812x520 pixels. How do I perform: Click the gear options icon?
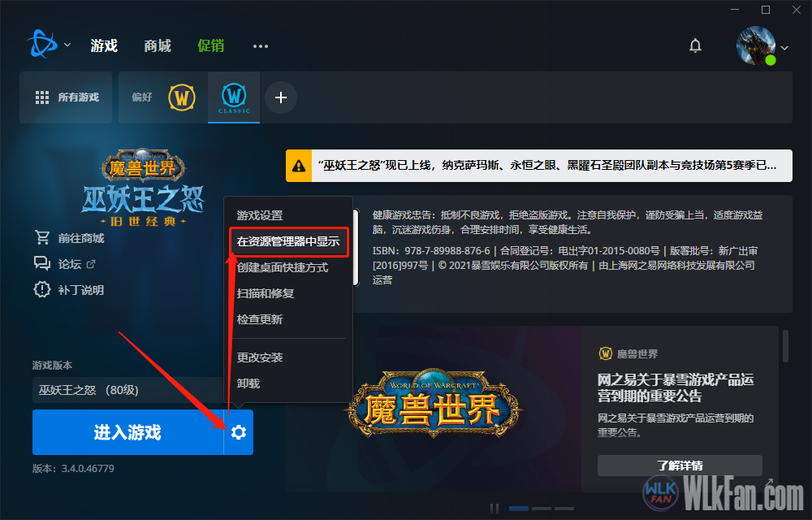[239, 432]
